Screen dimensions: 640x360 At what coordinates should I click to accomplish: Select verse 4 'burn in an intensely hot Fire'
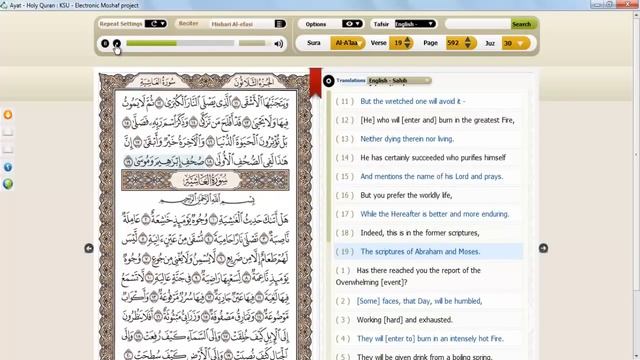[428, 338]
